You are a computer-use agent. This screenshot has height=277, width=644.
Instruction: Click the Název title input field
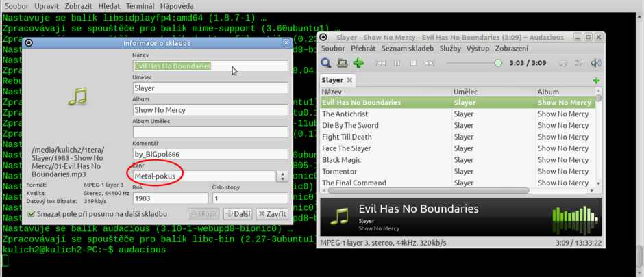[x=210, y=66]
